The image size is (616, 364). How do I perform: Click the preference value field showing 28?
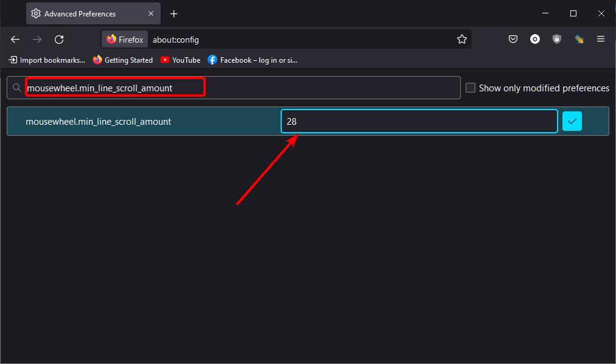click(419, 121)
